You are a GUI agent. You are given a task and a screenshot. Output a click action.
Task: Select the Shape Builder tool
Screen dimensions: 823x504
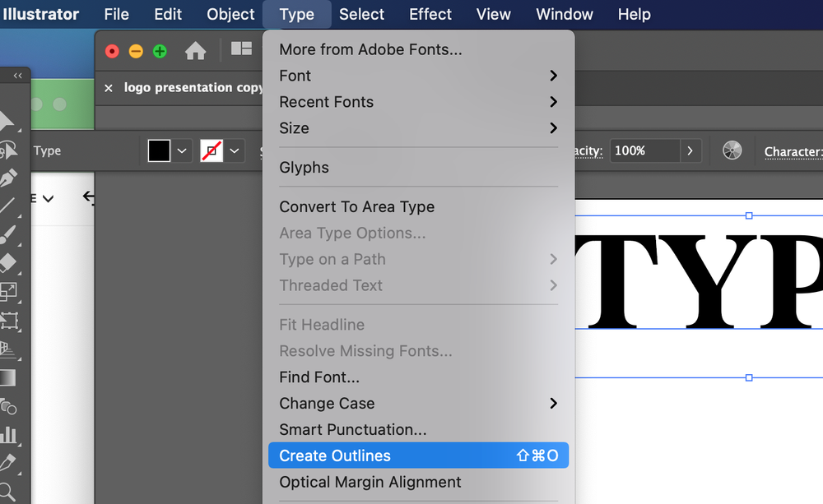point(8,406)
